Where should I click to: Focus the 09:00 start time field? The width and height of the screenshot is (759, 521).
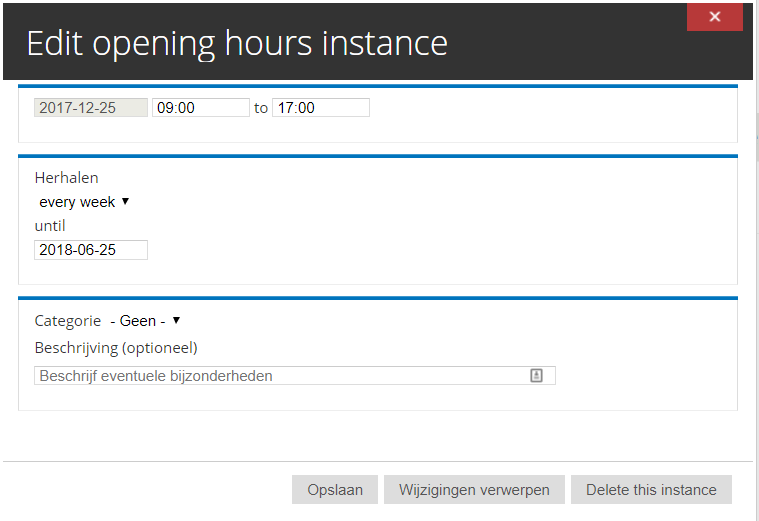point(200,108)
